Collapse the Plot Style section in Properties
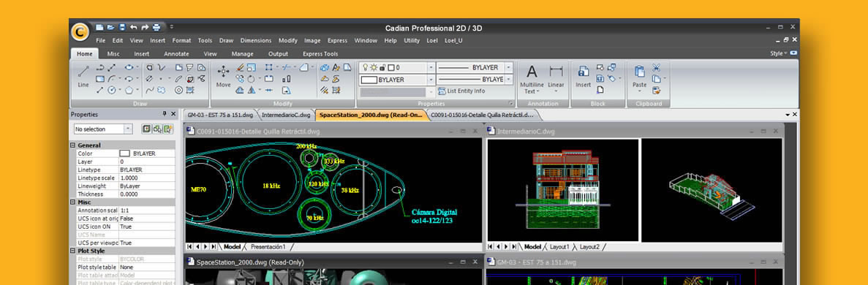Image resolution: width=868 pixels, height=285 pixels. pos(73,251)
